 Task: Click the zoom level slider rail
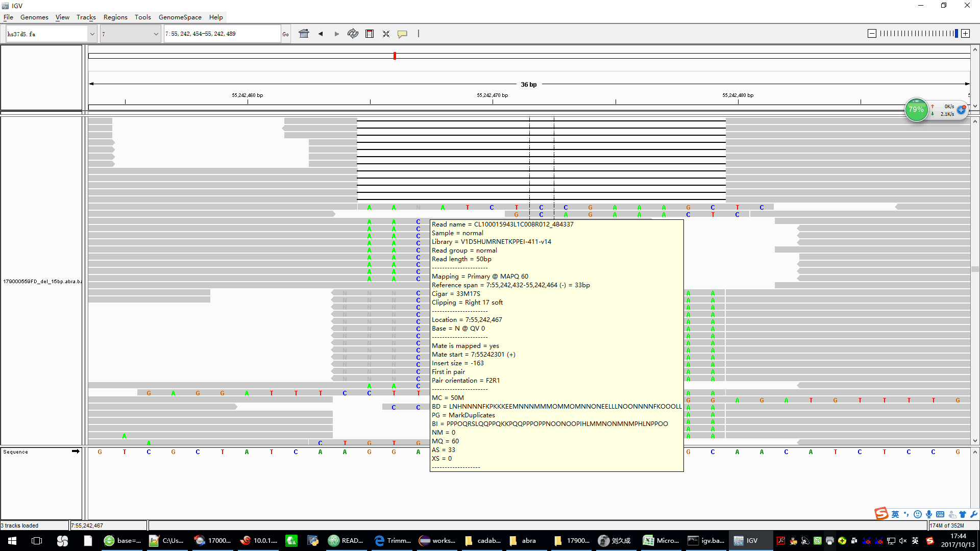tap(917, 34)
